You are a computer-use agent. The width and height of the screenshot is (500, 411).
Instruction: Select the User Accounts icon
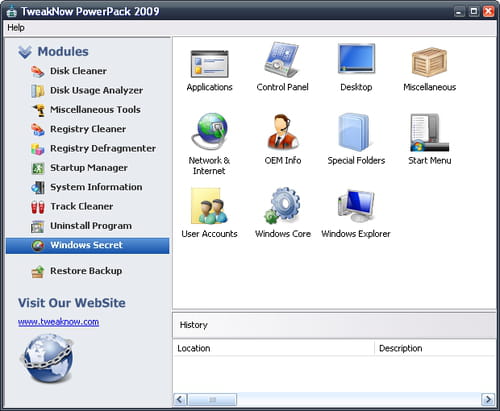209,206
